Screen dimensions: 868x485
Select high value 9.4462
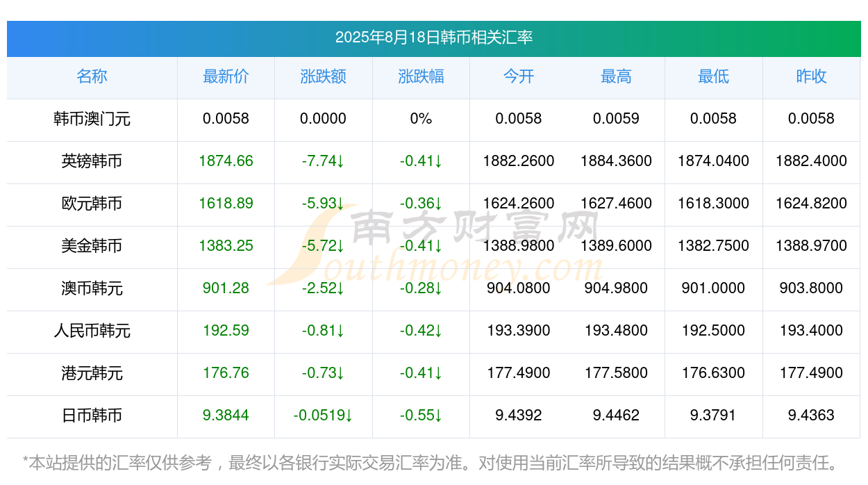pyautogui.click(x=616, y=416)
